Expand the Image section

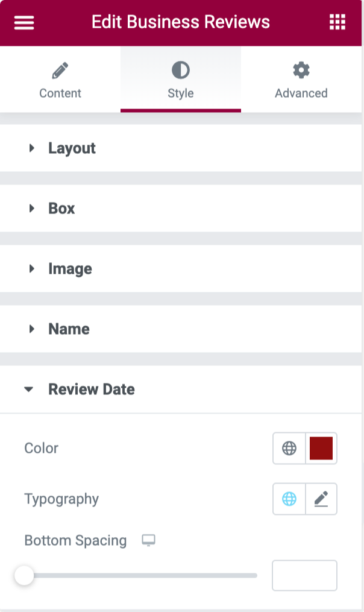click(x=181, y=268)
